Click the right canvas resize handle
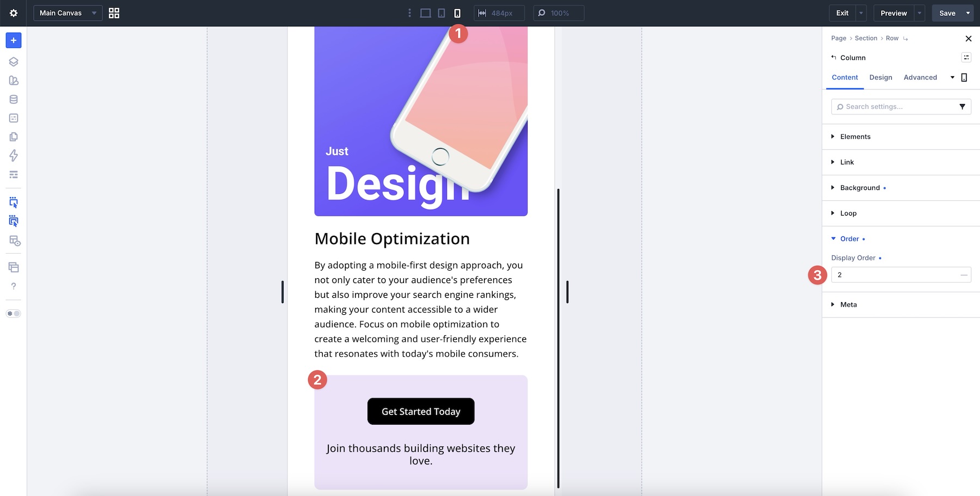Viewport: 980px width, 496px height. tap(567, 292)
